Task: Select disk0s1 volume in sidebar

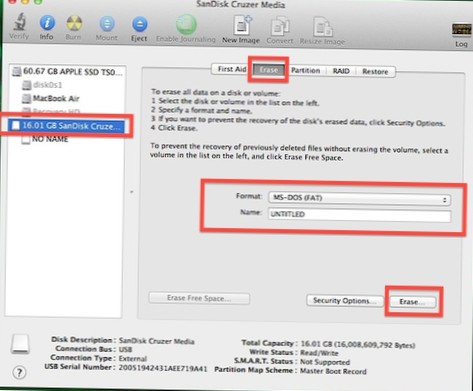Action: [42, 85]
